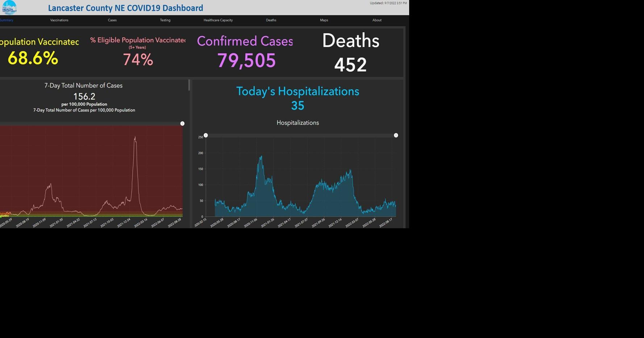Click the 156.2 seven-day cases value
This screenshot has width=644, height=338.
84,96
